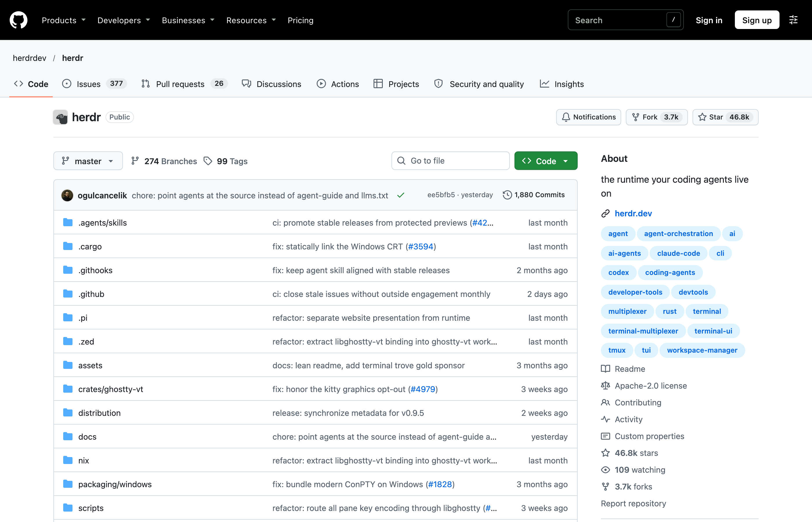Expand the Resources menu

[251, 20]
